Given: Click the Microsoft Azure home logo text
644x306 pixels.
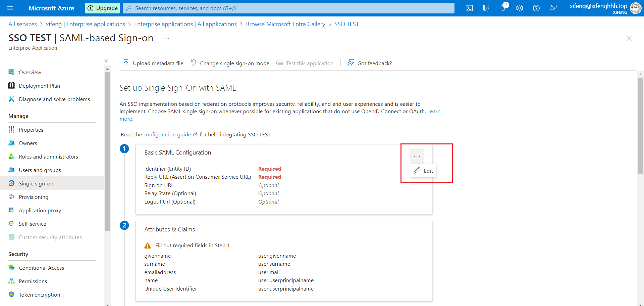Looking at the screenshot, I should coord(51,8).
